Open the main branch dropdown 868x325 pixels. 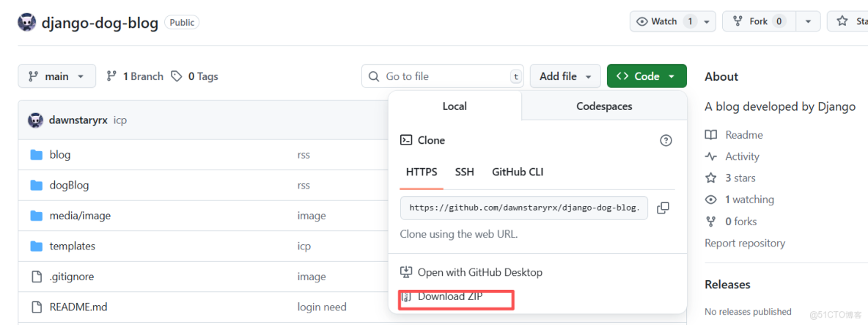(56, 76)
